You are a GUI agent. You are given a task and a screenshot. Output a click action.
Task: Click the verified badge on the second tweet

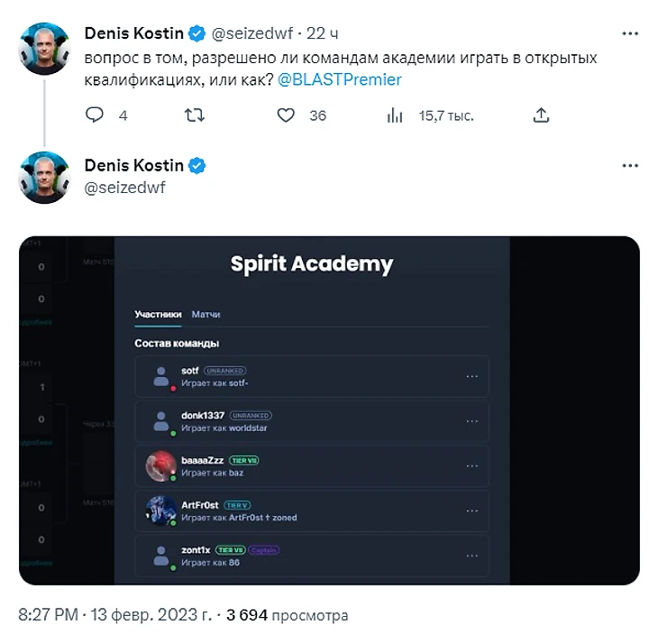197,166
